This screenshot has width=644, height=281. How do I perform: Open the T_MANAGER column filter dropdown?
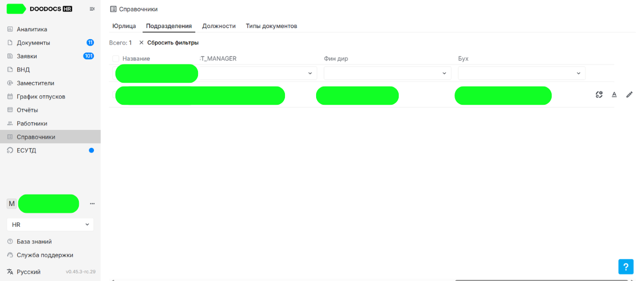coord(259,73)
